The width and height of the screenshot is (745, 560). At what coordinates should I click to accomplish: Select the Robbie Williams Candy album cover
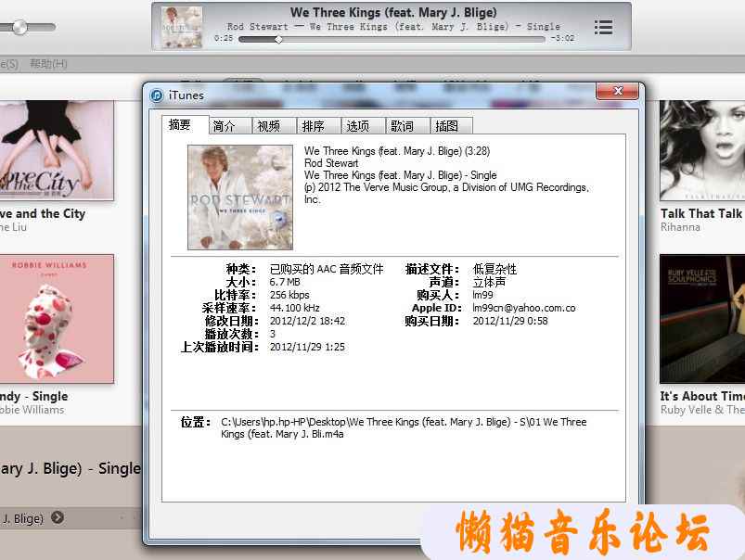[57, 319]
